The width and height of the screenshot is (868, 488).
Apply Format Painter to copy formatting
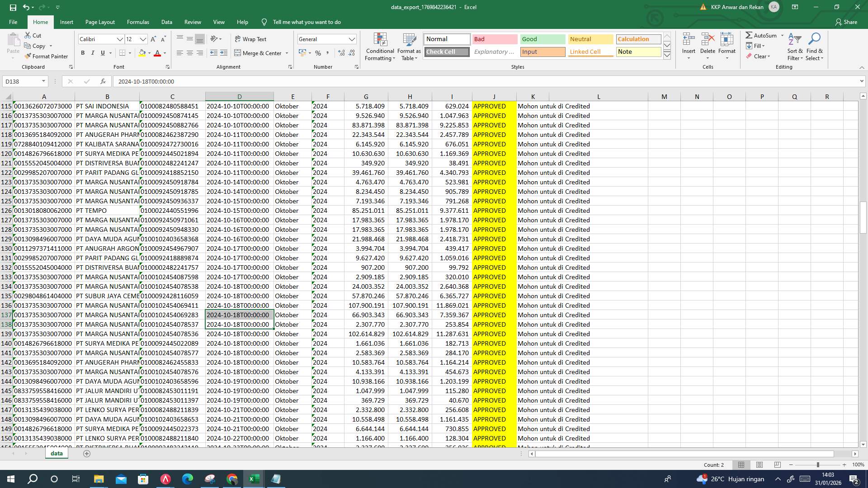47,56
